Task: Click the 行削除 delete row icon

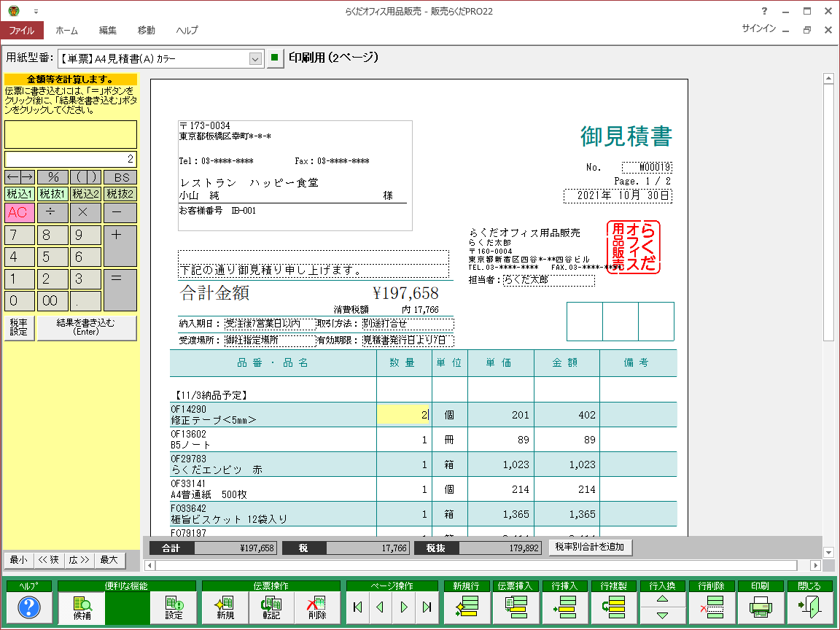Action: [712, 607]
